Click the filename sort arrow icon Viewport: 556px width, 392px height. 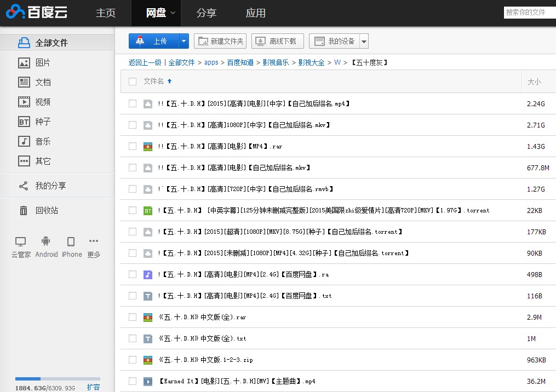click(169, 81)
